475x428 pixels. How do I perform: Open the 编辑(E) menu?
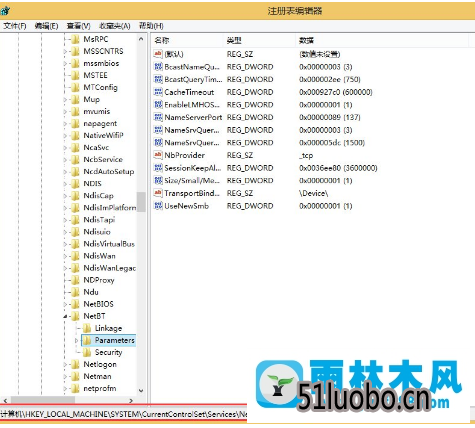click(x=46, y=26)
